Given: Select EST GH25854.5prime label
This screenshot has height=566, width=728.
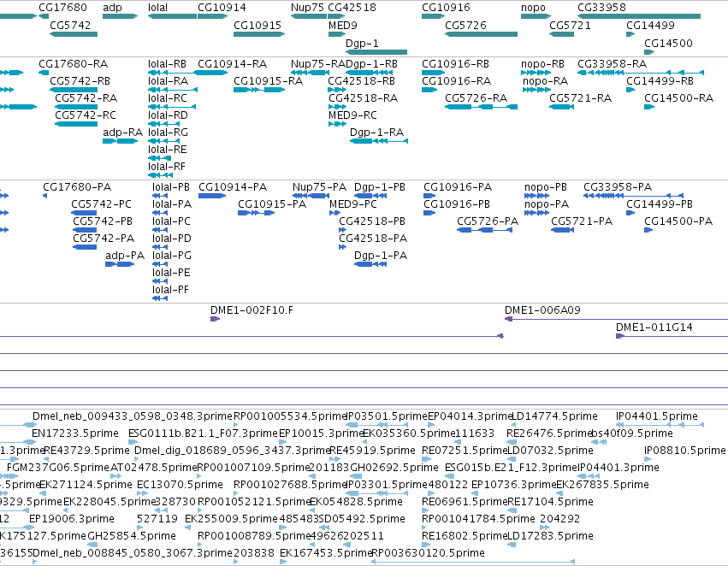Looking at the screenshot, I should [132, 536].
